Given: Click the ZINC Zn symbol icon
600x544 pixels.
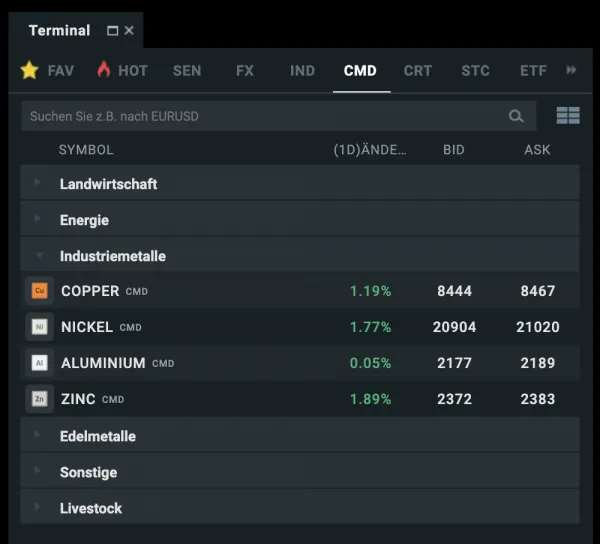Looking at the screenshot, I should coord(40,399).
